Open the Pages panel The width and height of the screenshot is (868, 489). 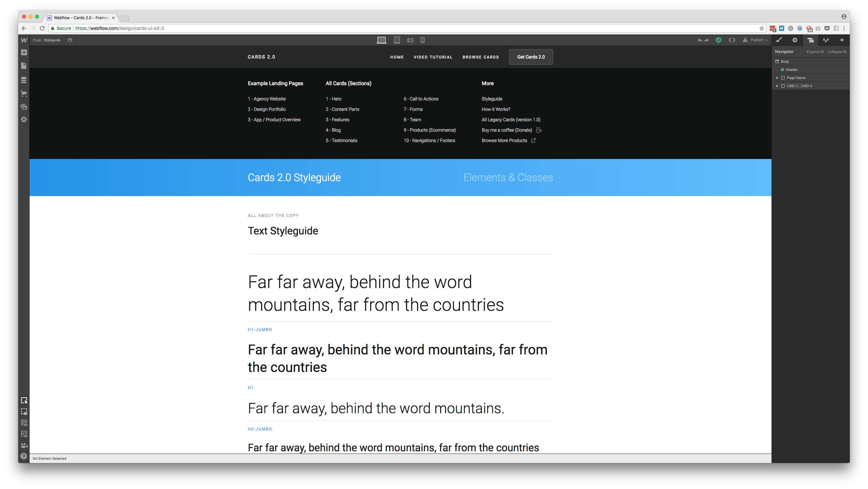pyautogui.click(x=24, y=66)
